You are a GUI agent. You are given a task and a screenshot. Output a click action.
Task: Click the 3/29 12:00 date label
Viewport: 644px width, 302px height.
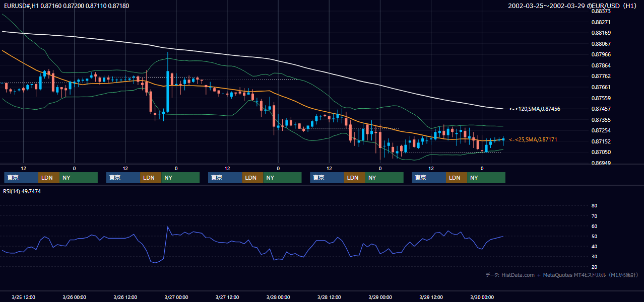431,297
